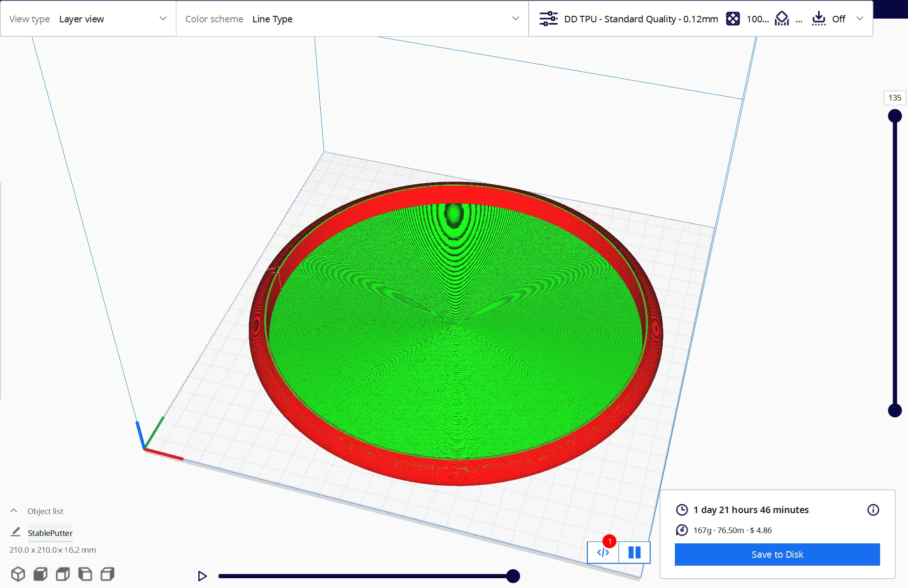Toggle the pause/two-bar button
908x588 pixels.
point(634,552)
